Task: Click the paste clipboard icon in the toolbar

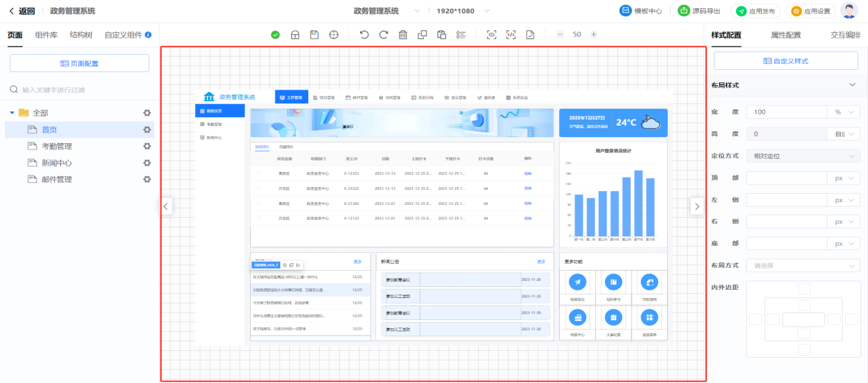Action: 442,34
